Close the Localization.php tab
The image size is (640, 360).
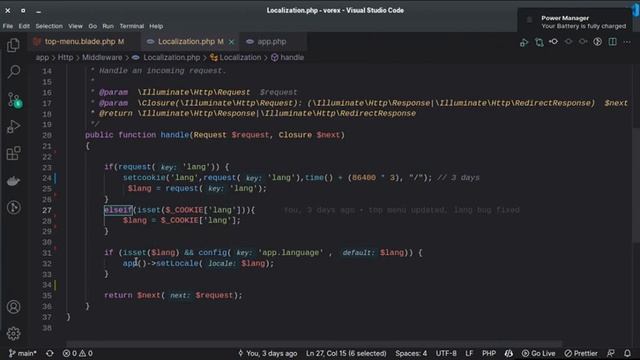231,42
